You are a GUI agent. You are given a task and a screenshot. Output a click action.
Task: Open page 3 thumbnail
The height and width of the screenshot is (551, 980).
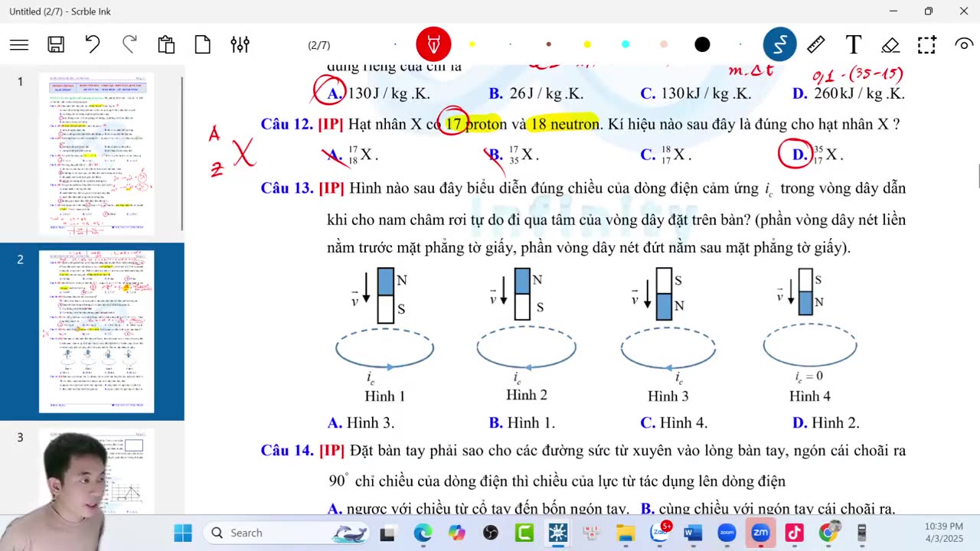(x=96, y=470)
